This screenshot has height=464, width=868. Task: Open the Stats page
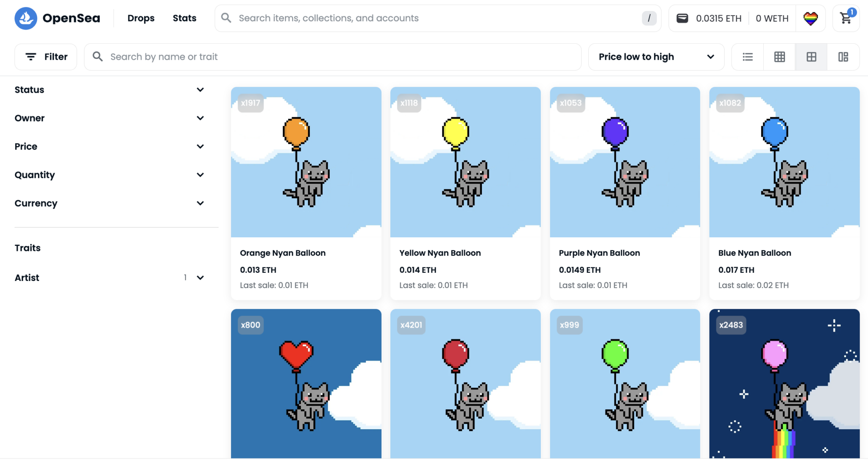pos(184,18)
